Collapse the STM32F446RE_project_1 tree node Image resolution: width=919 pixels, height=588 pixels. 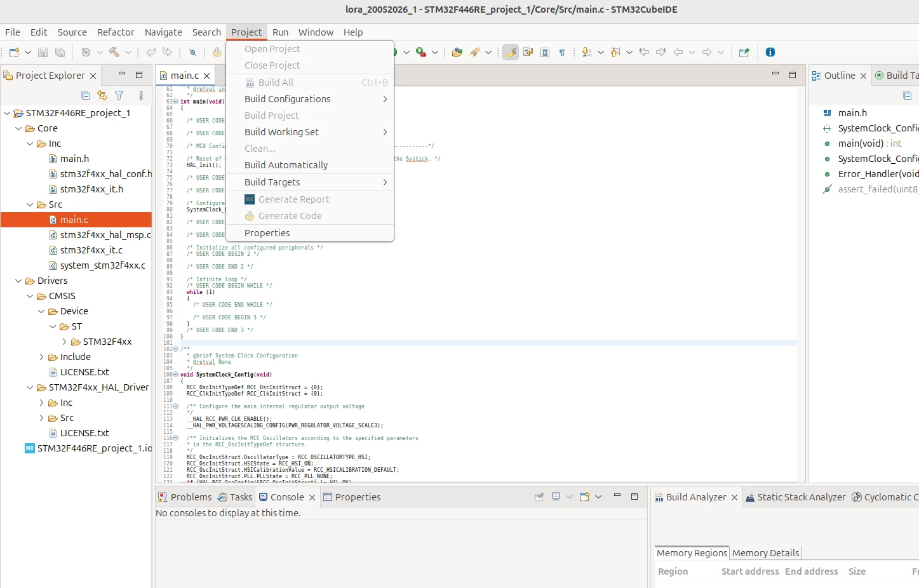tap(7, 113)
